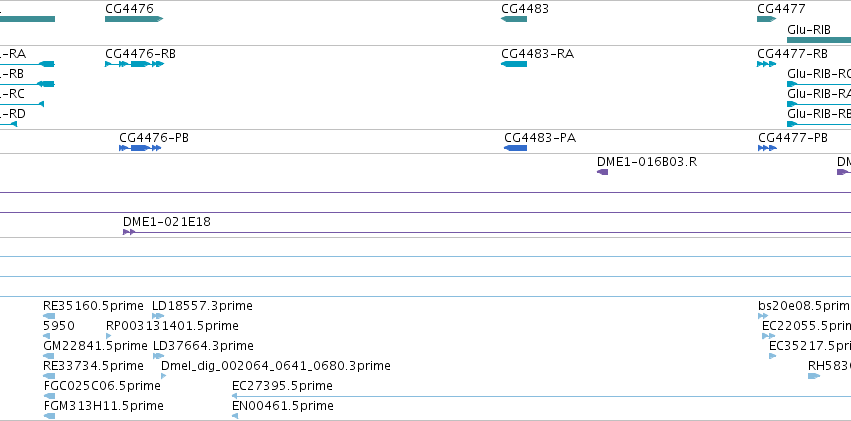Click the EC27395.5prime EST label
The image size is (851, 421).
(x=282, y=386)
